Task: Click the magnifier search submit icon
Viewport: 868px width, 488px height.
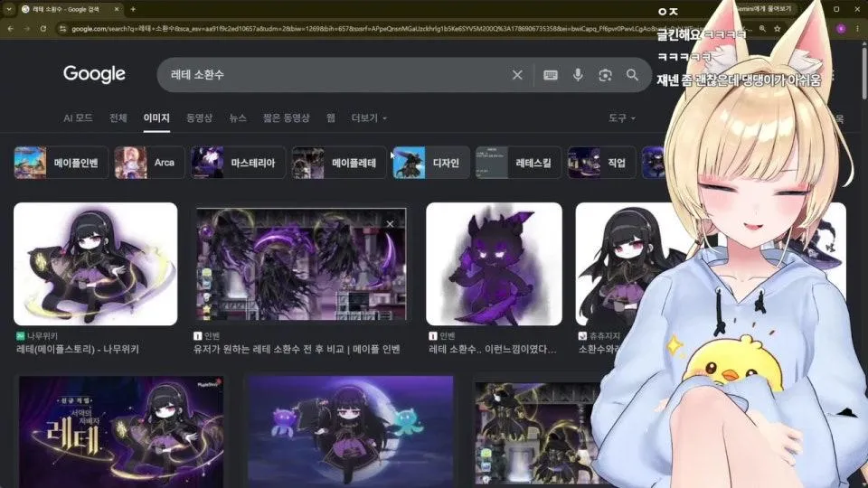Action: [x=632, y=75]
